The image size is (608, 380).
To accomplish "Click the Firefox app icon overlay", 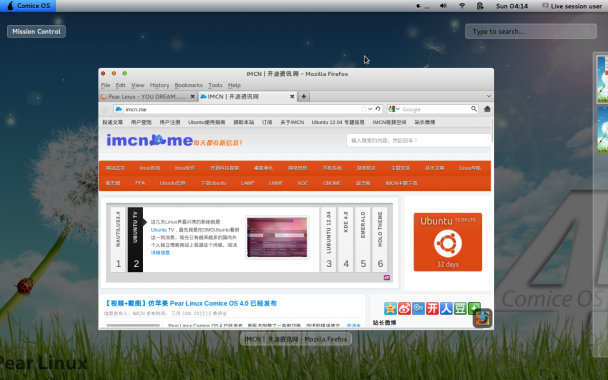I will [482, 318].
